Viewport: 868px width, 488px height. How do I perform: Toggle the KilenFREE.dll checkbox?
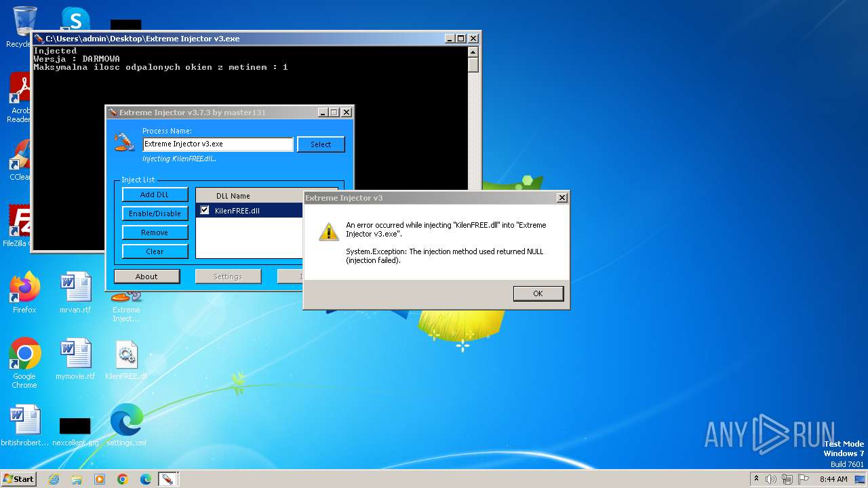(x=205, y=210)
